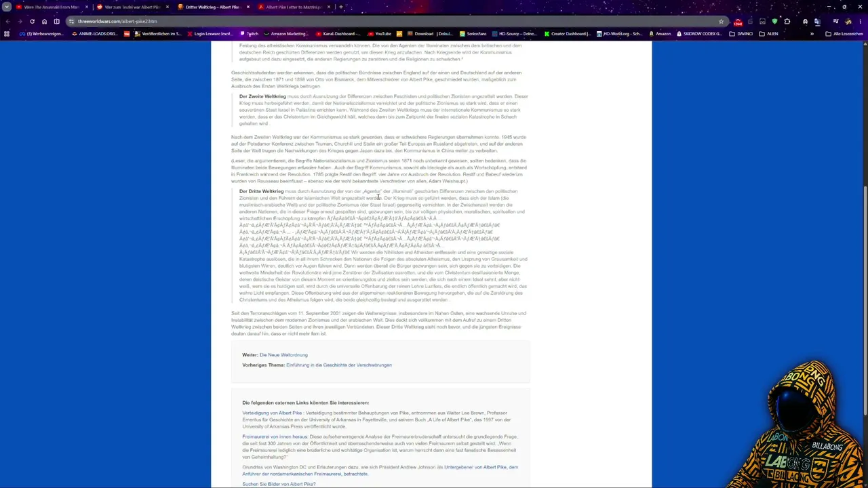Close the 'Were The Anunnaki' tab
This screenshot has height=488, width=868.
point(86,7)
